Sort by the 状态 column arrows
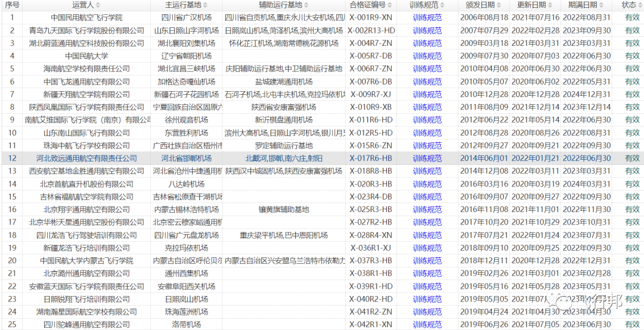 pos(640,5)
